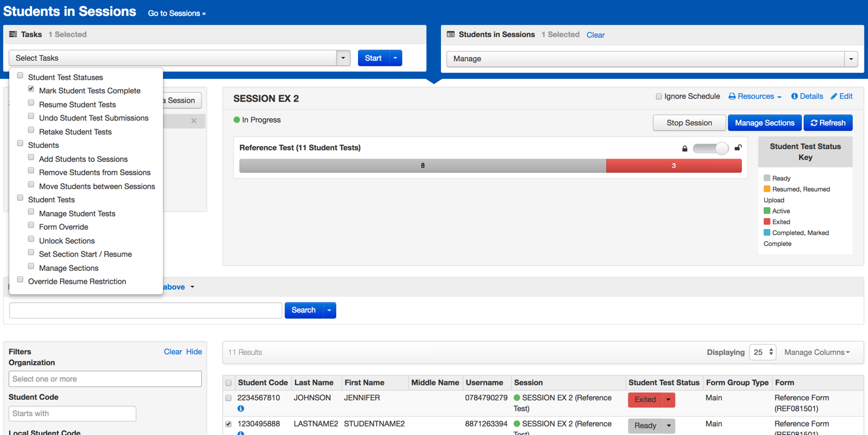Click the X icon beside session list item
This screenshot has width=868, height=435.
point(194,121)
